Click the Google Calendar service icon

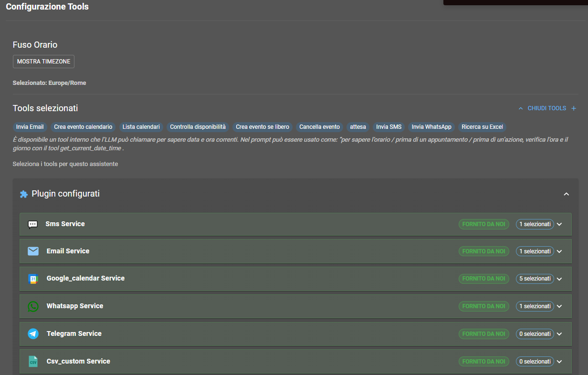click(32, 279)
